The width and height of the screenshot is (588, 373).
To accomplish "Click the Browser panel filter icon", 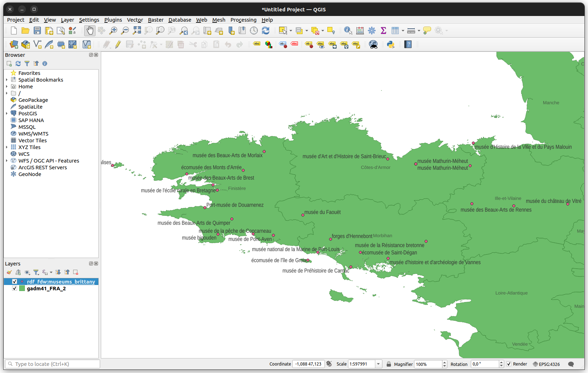I will click(27, 64).
